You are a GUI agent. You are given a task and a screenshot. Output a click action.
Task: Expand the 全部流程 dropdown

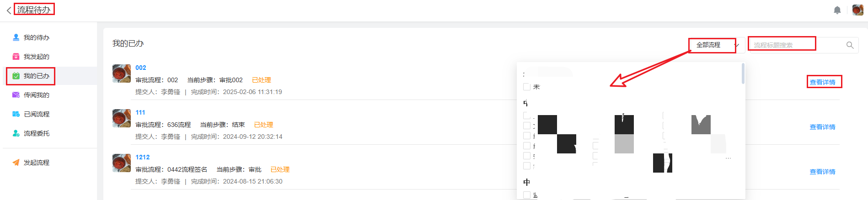(x=712, y=45)
